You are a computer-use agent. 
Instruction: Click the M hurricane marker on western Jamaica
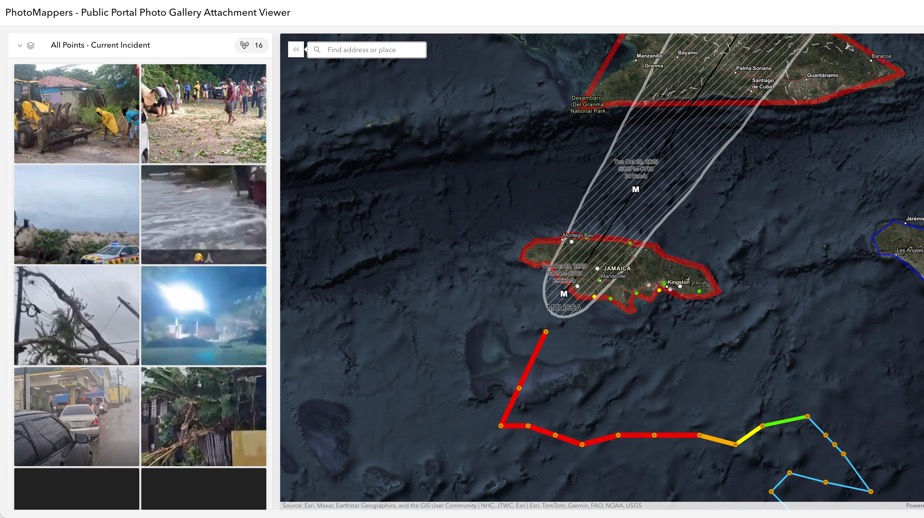563,293
